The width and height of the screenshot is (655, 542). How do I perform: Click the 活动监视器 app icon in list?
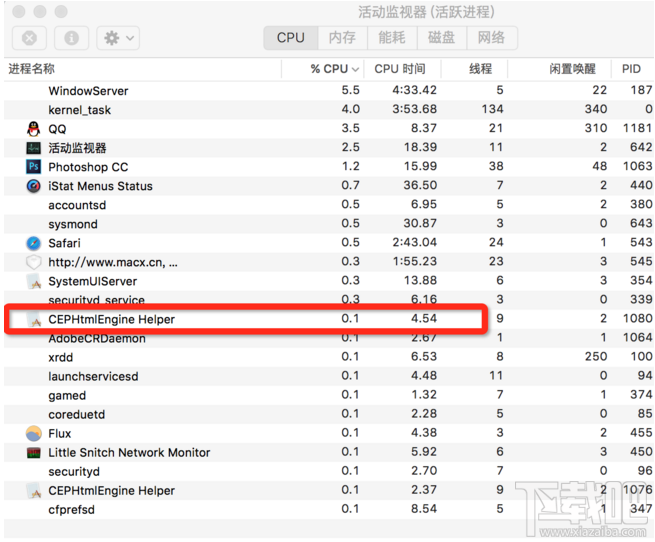click(33, 148)
